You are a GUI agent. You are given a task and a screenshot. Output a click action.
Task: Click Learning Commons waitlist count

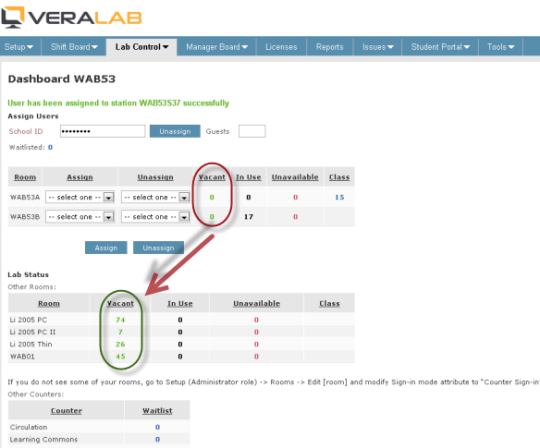click(157, 439)
